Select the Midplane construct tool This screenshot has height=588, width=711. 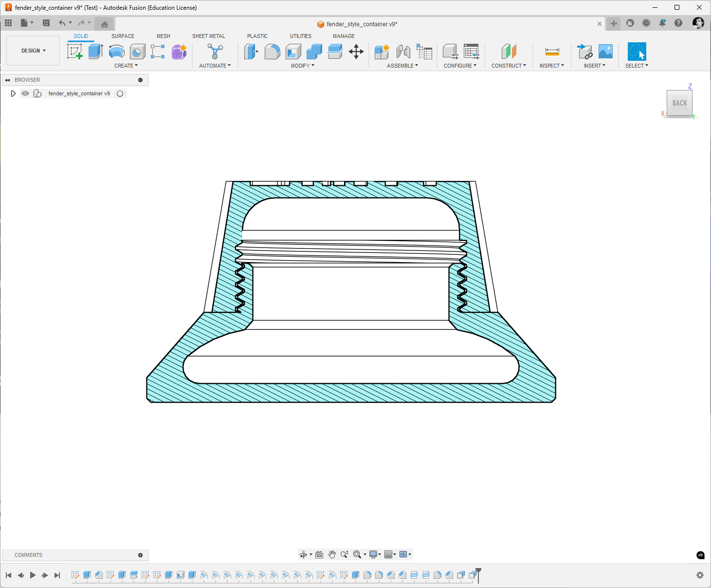(x=509, y=51)
